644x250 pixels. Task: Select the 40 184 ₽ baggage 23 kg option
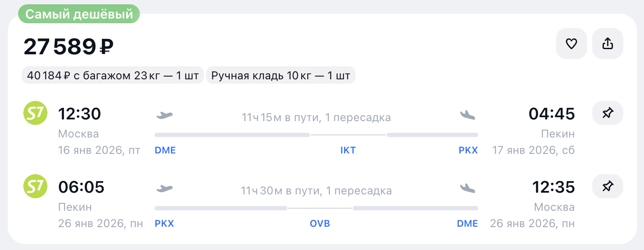(113, 76)
